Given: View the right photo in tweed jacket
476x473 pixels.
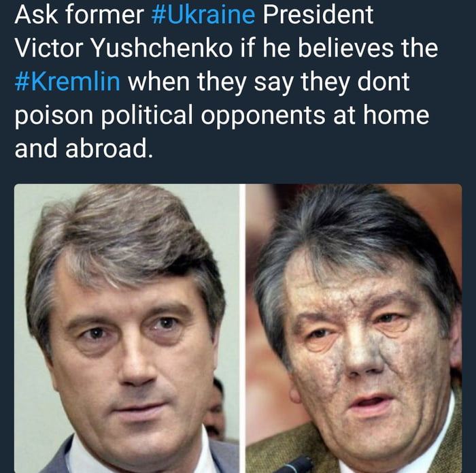Looking at the screenshot, I should [x=354, y=328].
